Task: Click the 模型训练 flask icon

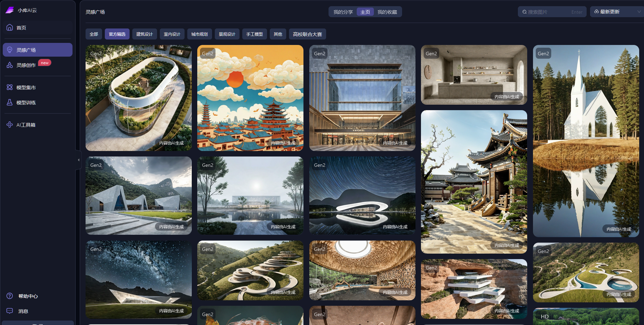Action: [x=10, y=102]
